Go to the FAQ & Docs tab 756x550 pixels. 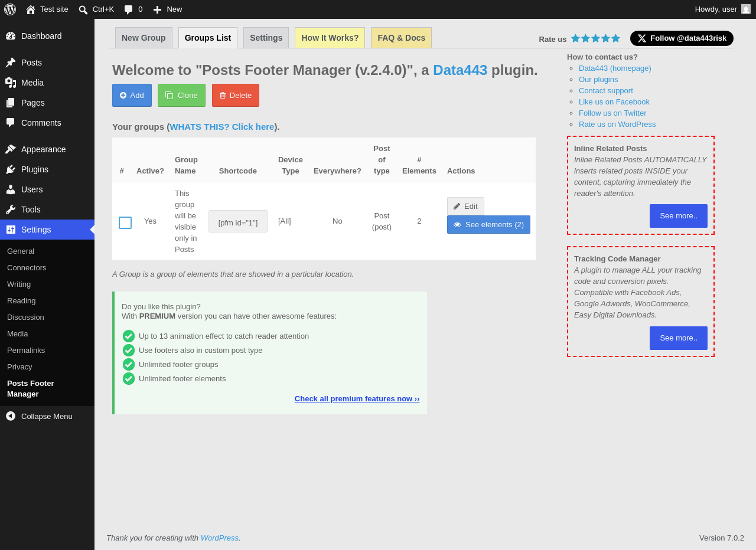[402, 38]
